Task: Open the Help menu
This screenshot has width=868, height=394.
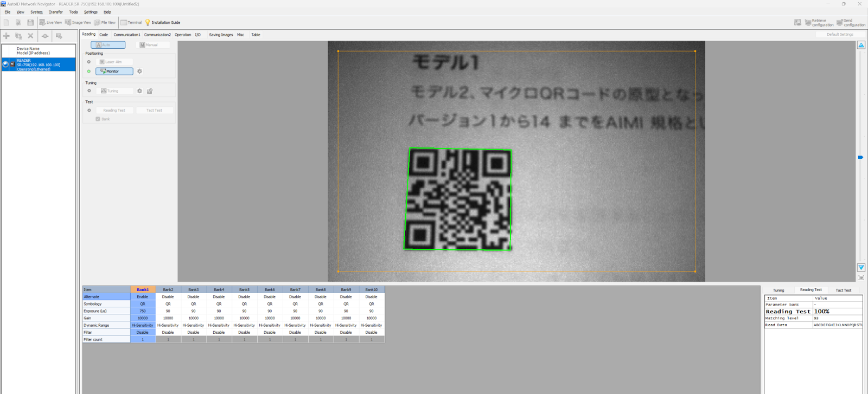Action: pyautogui.click(x=107, y=12)
